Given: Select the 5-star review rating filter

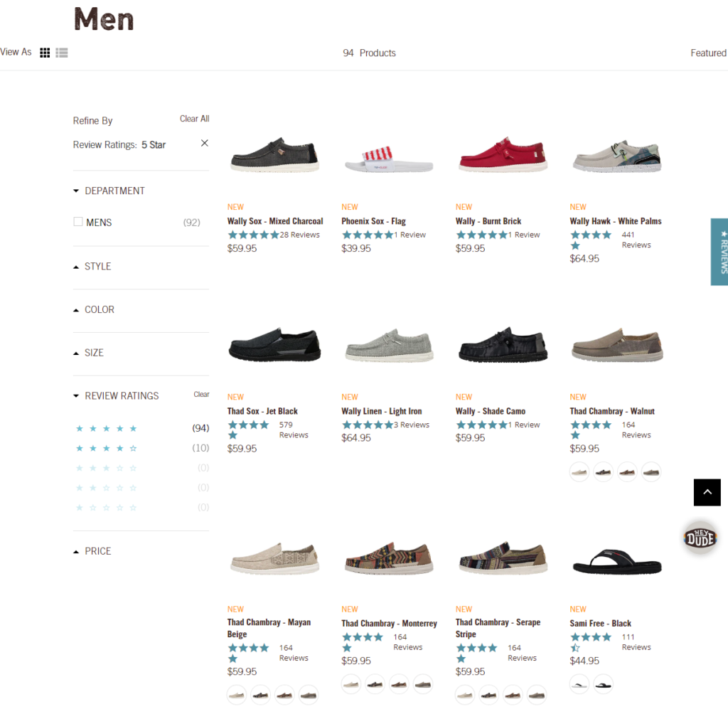Looking at the screenshot, I should (x=106, y=428).
